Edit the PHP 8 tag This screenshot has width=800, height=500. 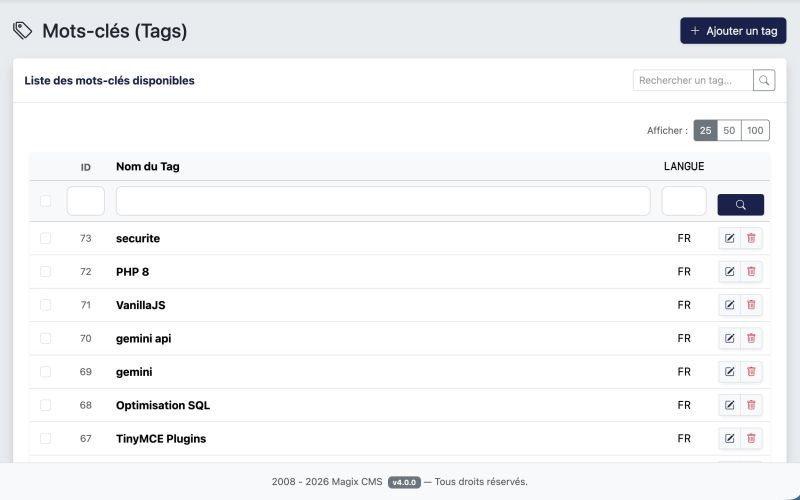tap(730, 271)
